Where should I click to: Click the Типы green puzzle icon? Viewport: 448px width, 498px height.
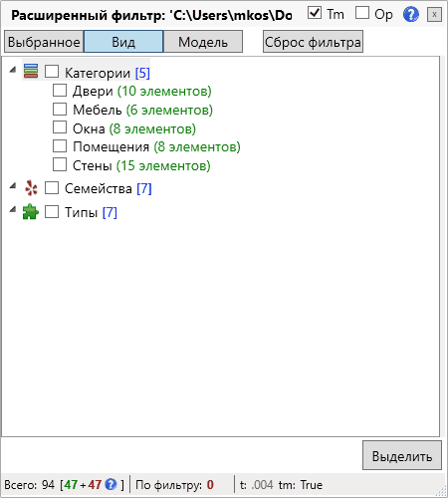(31, 211)
